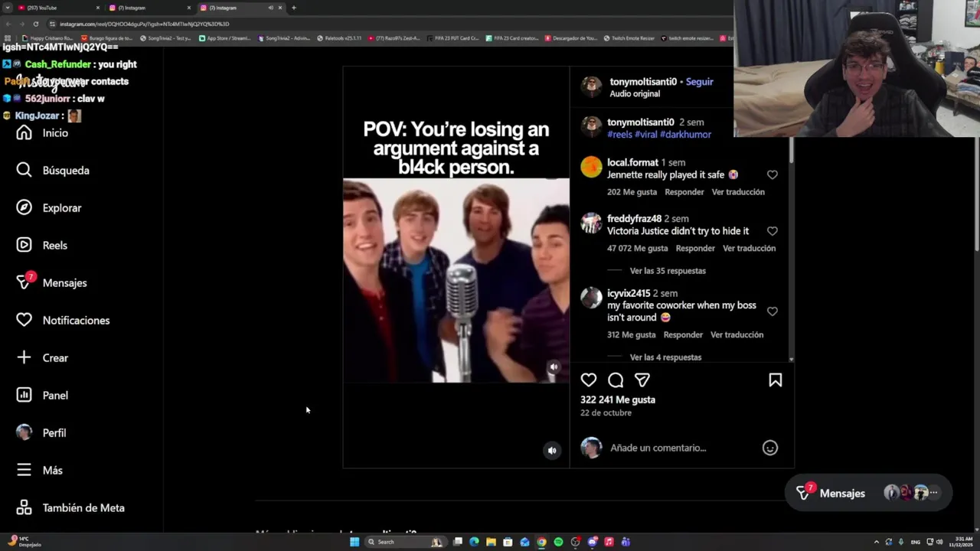Click icyvix2415 profile picture
Screen dimensions: 980x551
tap(591, 298)
